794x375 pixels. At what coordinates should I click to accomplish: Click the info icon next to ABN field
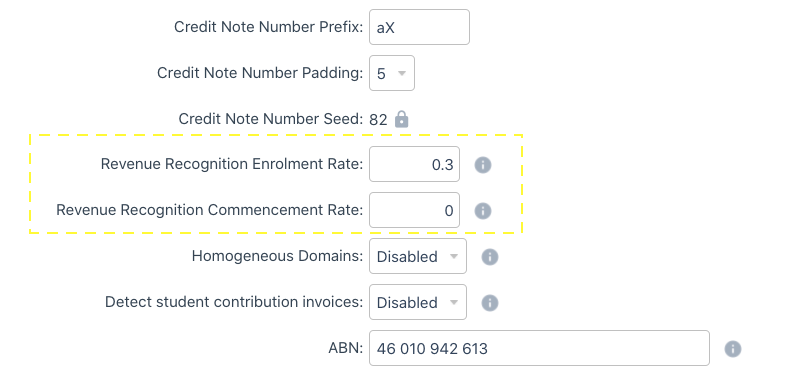pos(733,349)
